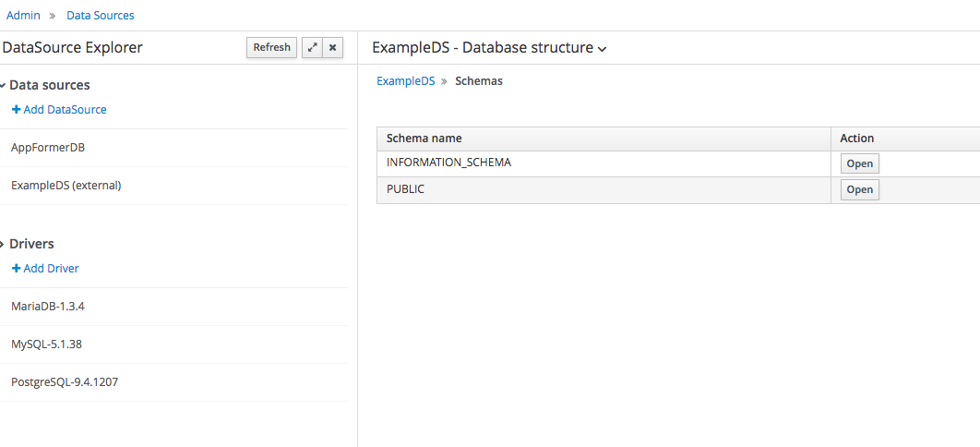980x447 pixels.
Task: Select the MySQL-5.1.38 driver
Action: [173, 344]
